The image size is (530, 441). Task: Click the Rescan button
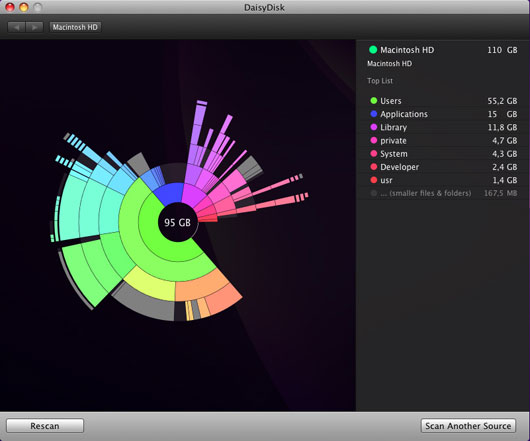(x=45, y=426)
